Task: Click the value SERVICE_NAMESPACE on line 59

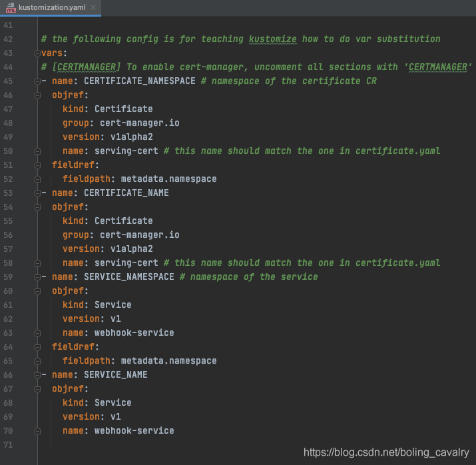Action: pyautogui.click(x=129, y=277)
